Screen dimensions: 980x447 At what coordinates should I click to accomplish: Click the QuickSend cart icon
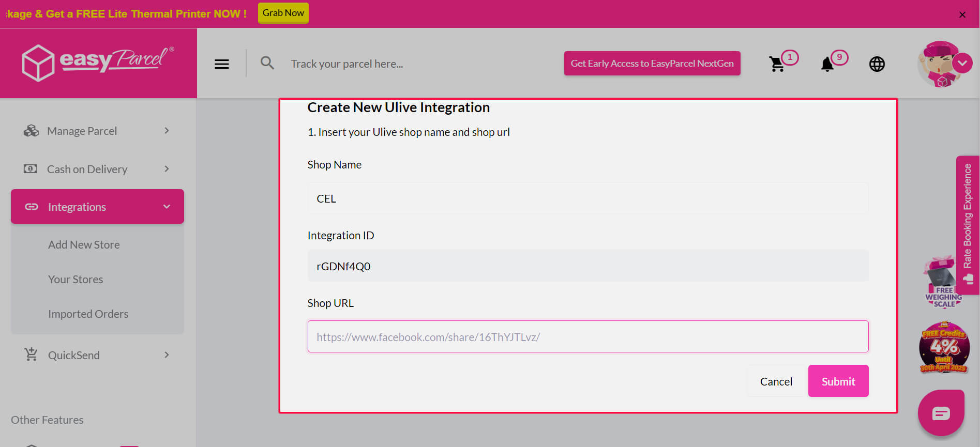31,354
